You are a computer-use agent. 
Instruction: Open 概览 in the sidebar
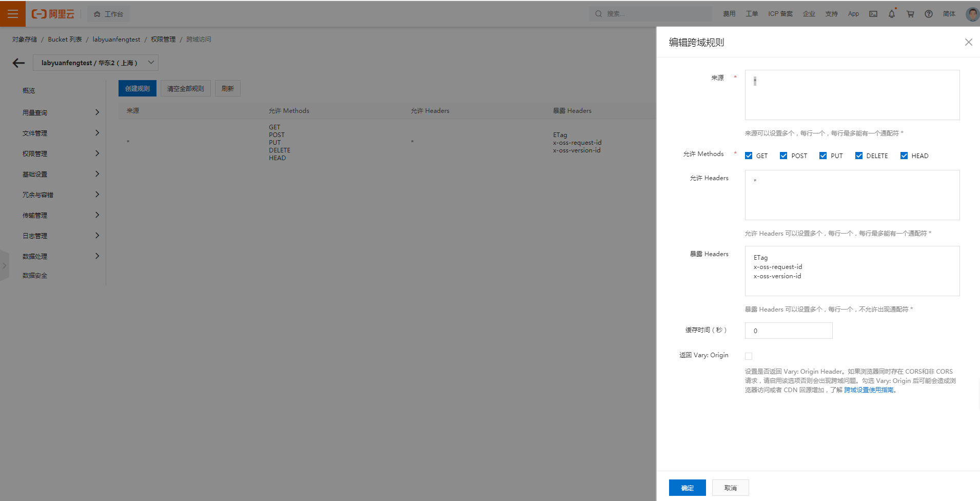[x=29, y=91]
